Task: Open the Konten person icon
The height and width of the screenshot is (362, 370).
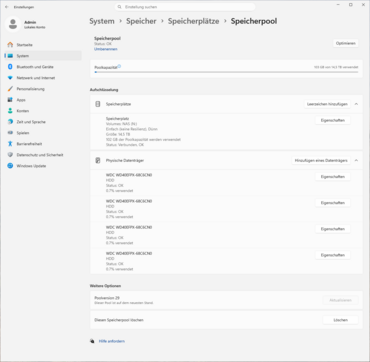Action: coord(10,111)
